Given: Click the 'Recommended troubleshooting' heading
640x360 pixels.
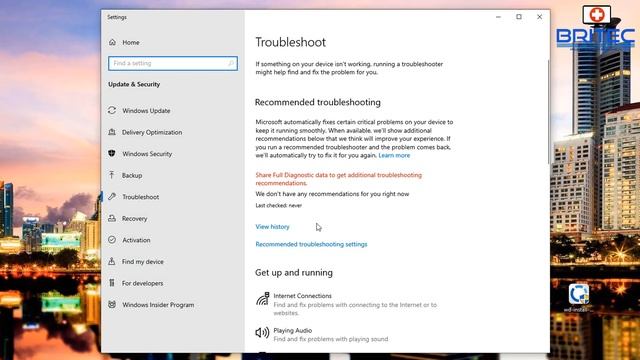Looking at the screenshot, I should 318,102.
